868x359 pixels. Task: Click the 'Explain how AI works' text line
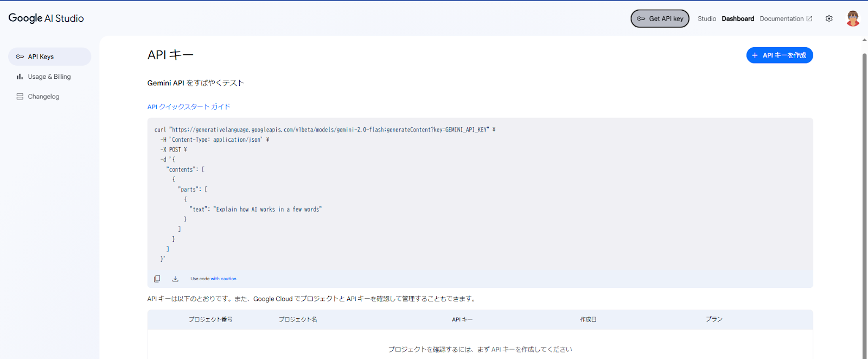click(x=256, y=209)
